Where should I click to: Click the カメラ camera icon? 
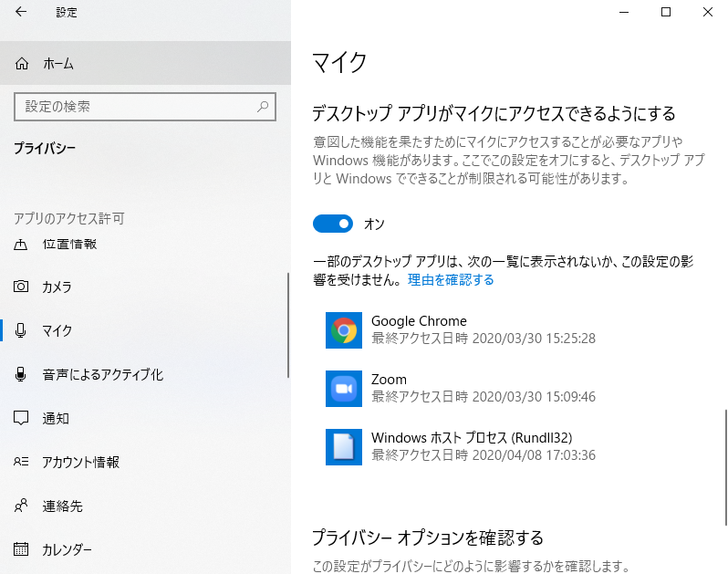(21, 287)
